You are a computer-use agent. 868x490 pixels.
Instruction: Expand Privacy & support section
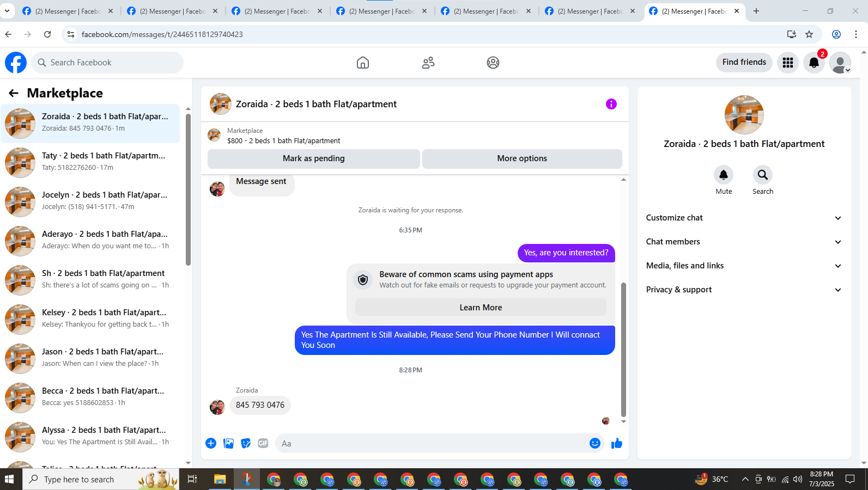tap(744, 290)
